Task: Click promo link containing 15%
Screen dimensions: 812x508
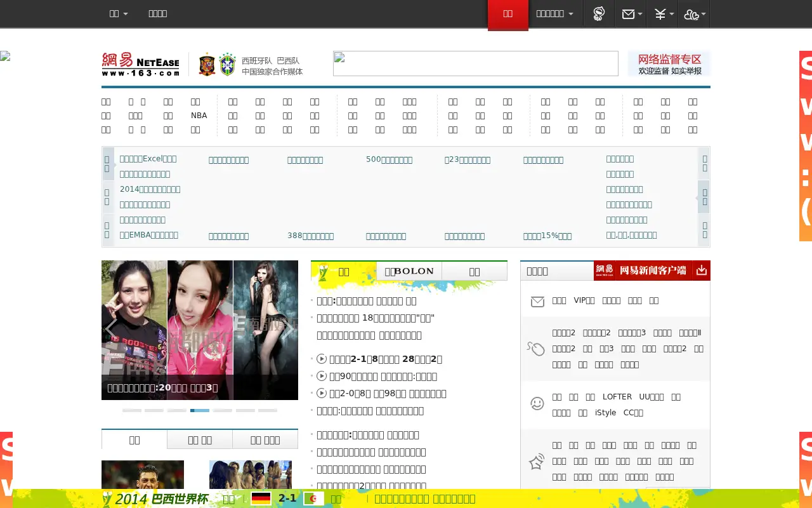Action: [547, 236]
